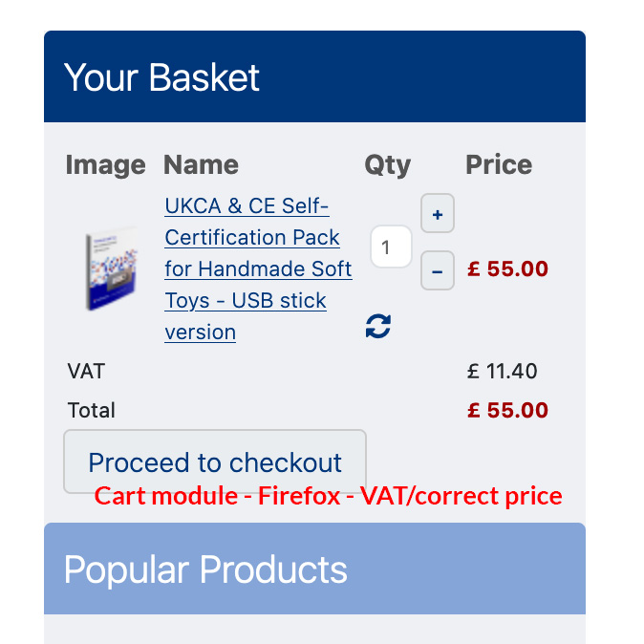Increase quantity with the plus button
644x644 pixels.
[x=437, y=214]
